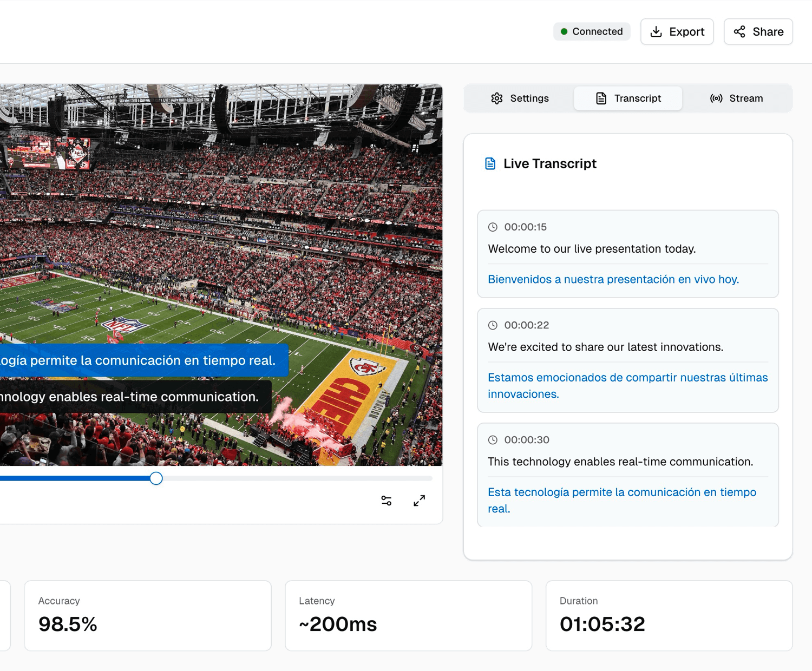The image size is (812, 671).
Task: Select the Stream broadcast icon
Action: coord(716,98)
